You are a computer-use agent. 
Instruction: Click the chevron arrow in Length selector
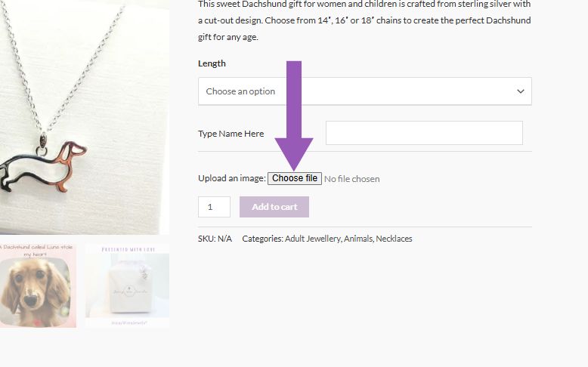click(521, 91)
